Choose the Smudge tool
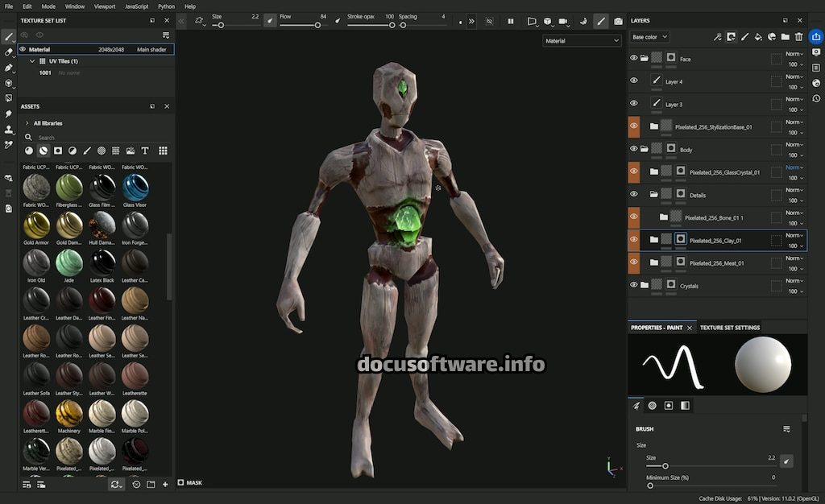This screenshot has width=825, height=504. [x=9, y=114]
